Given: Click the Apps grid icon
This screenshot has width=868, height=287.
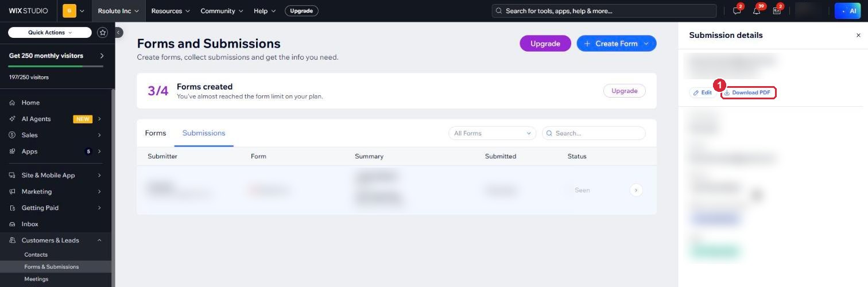Looking at the screenshot, I should pos(13,152).
